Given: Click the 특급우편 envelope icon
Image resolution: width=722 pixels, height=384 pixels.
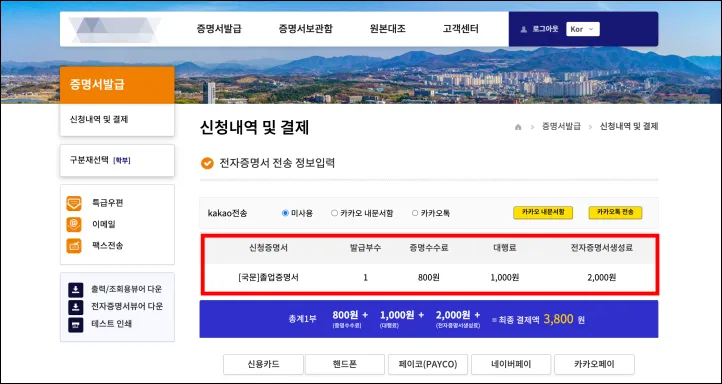Looking at the screenshot, I should (x=74, y=203).
